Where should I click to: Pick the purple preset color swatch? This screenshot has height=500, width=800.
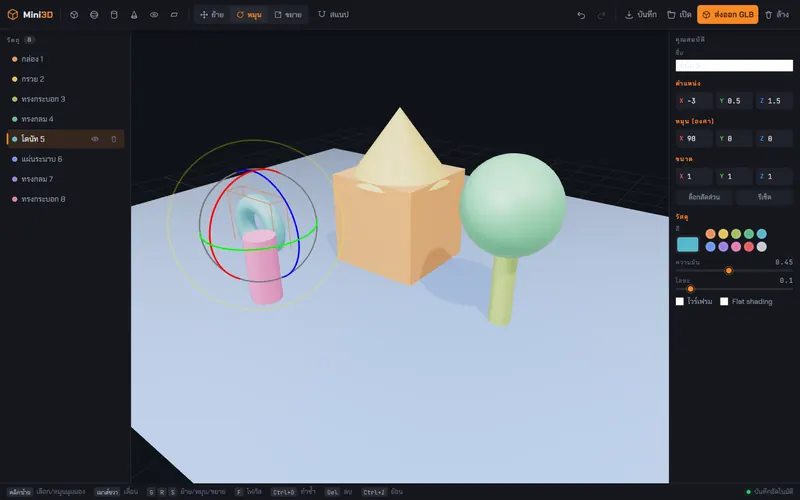click(x=723, y=247)
